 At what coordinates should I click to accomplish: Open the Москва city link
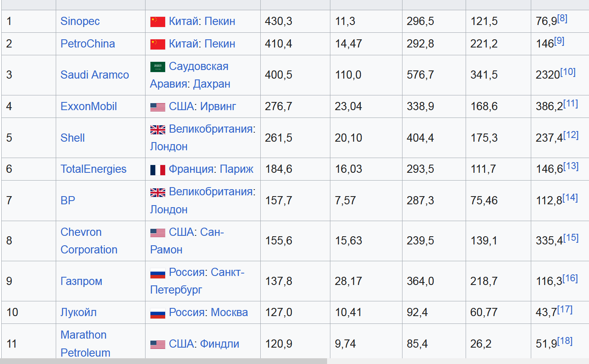tap(229, 312)
